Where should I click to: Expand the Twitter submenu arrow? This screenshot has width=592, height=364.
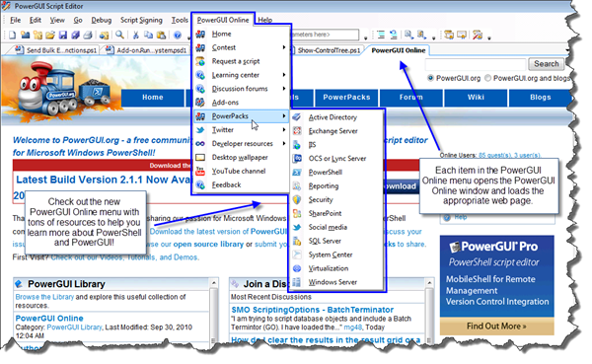[284, 130]
